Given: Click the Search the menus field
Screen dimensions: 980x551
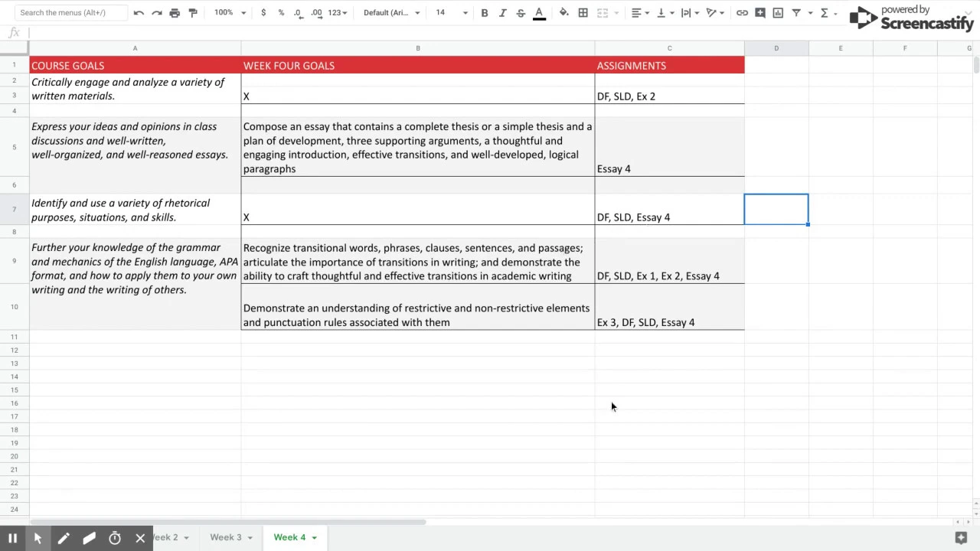Looking at the screenshot, I should coord(71,13).
